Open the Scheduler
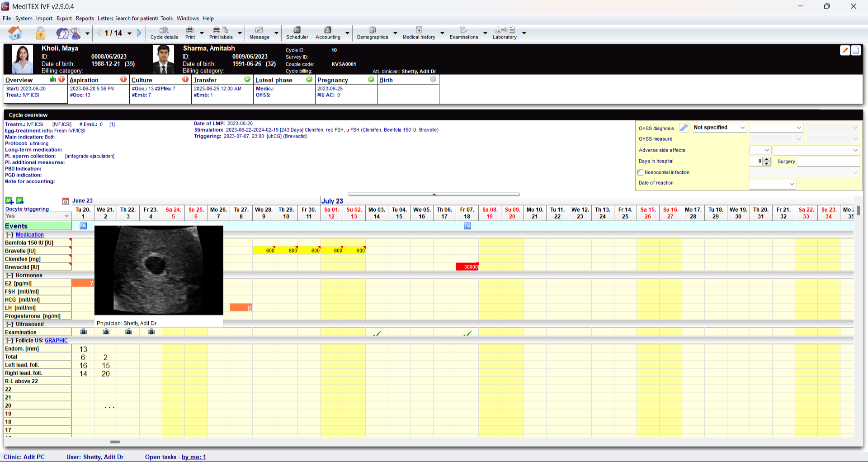Viewport: 868px width, 462px height. (297, 33)
